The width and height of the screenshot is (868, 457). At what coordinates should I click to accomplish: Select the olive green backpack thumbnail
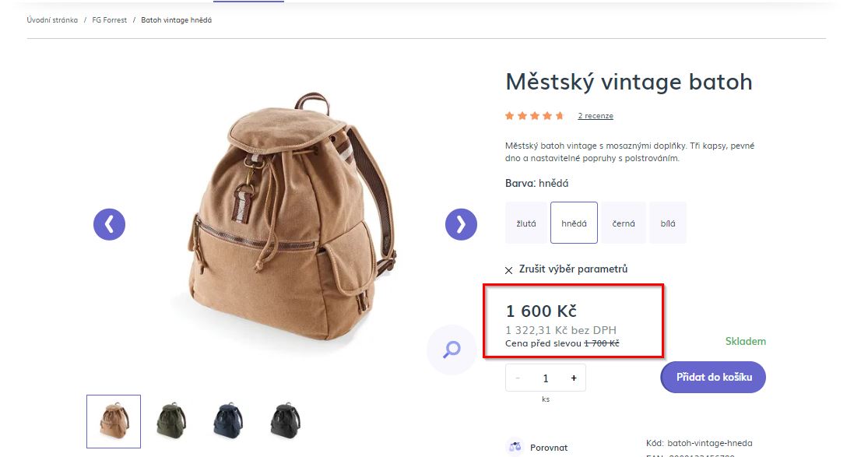pos(170,421)
